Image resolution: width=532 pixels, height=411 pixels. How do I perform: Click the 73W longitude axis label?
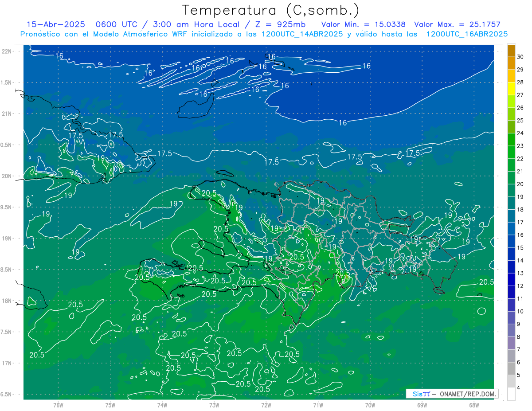tap(214, 405)
